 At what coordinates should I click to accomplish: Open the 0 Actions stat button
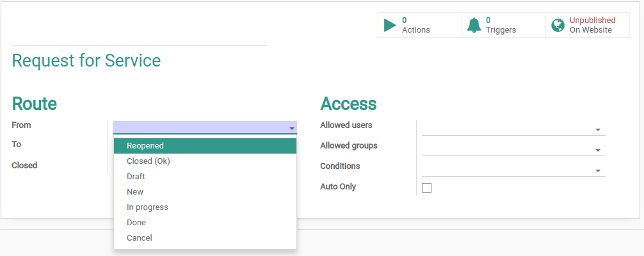[x=420, y=25]
